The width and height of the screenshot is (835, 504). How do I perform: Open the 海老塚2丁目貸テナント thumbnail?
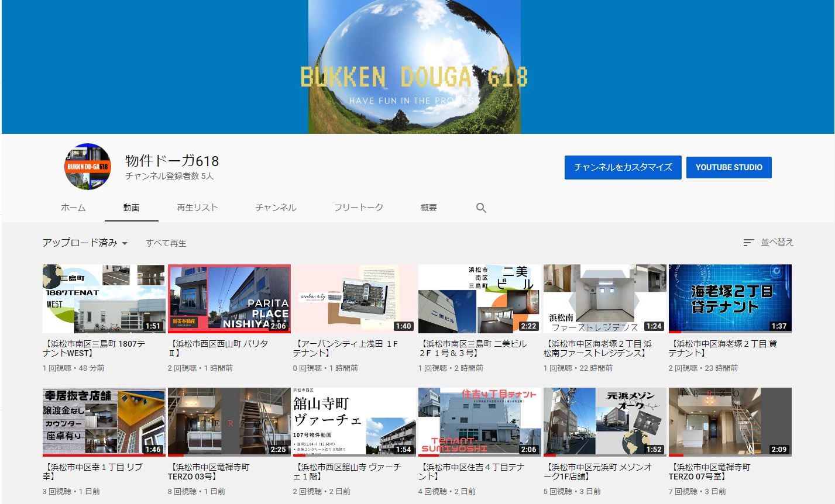tap(730, 299)
